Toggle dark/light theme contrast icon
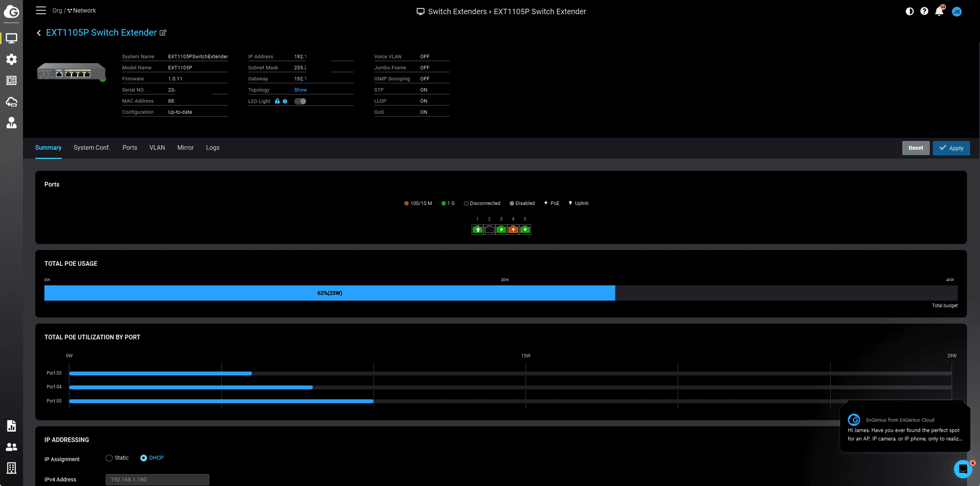 coord(909,11)
